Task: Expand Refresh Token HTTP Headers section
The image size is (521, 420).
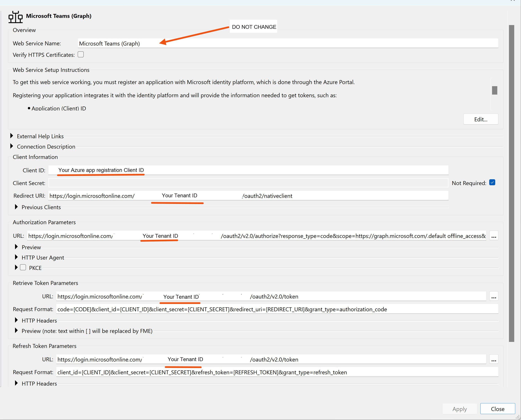Action: 16,383
